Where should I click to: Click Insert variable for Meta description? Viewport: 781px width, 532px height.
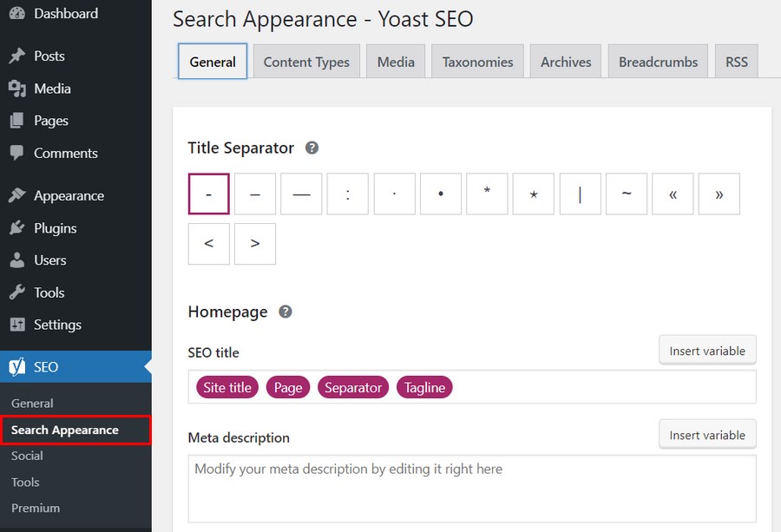pyautogui.click(x=707, y=435)
